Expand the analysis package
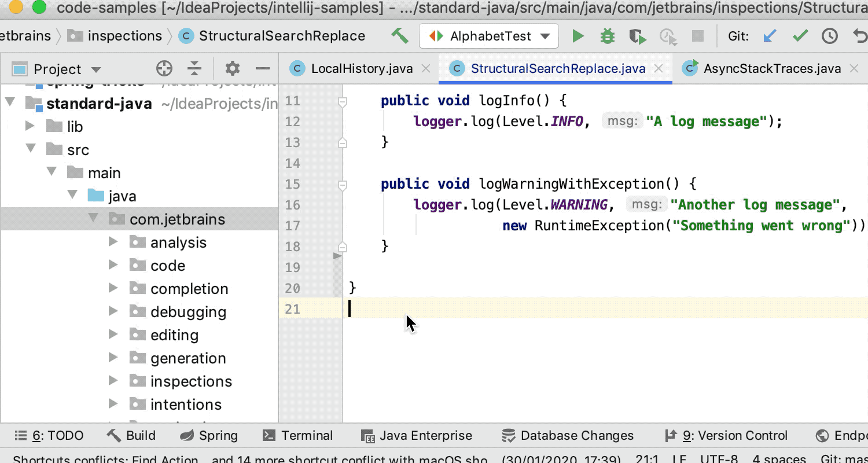Viewport: 868px width, 463px height. [x=113, y=242]
